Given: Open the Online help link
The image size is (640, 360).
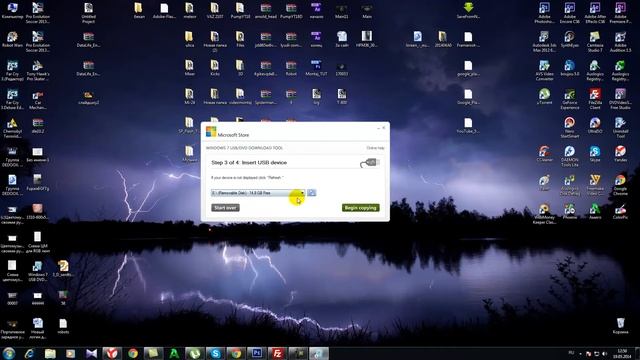Looking at the screenshot, I should pos(375,148).
